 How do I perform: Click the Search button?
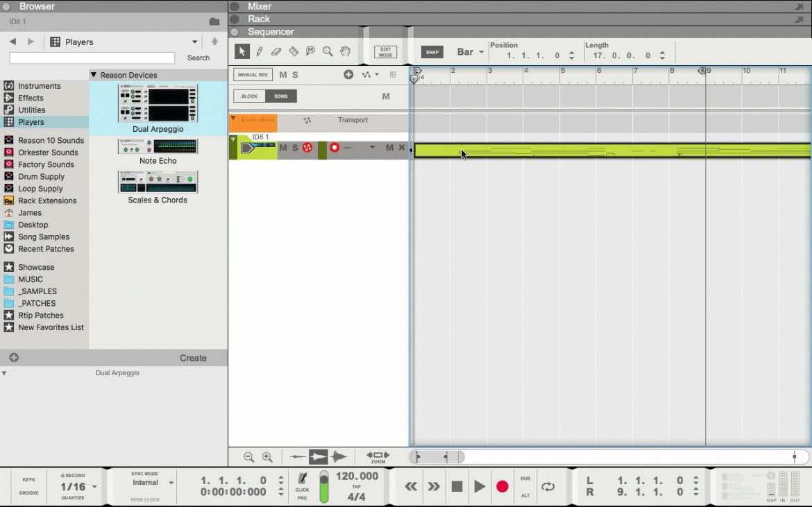pyautogui.click(x=198, y=58)
